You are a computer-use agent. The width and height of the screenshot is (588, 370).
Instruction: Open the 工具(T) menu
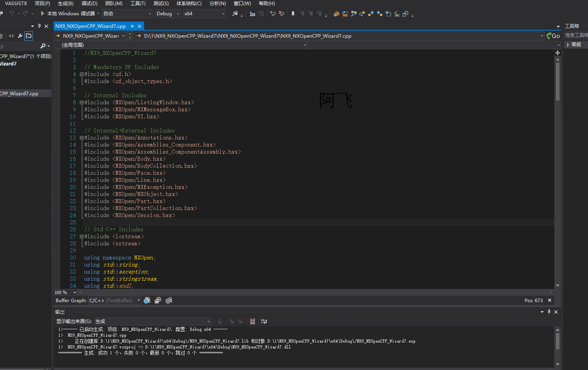click(x=138, y=4)
